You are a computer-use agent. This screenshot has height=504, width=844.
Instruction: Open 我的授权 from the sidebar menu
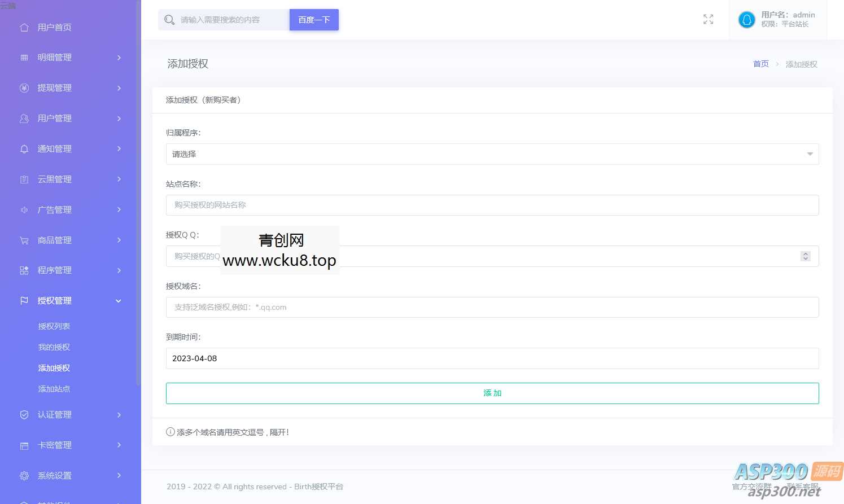[54, 347]
